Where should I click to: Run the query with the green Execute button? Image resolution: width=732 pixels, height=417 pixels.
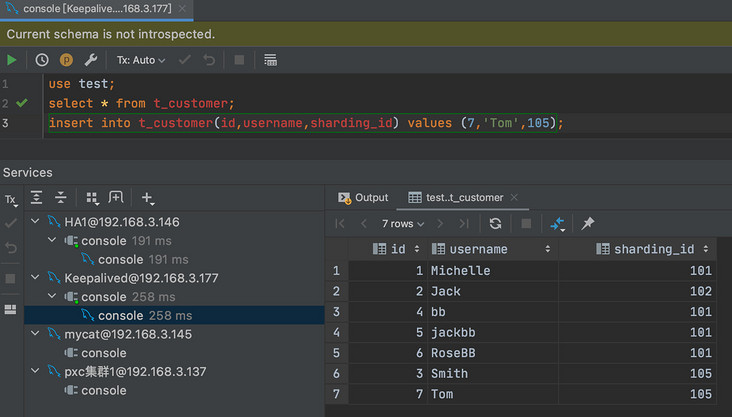point(12,60)
